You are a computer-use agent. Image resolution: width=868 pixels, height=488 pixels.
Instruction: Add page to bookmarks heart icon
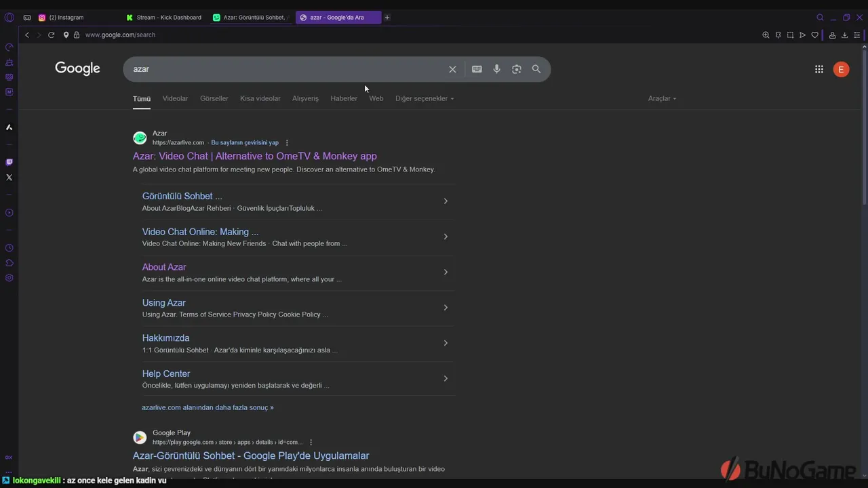pyautogui.click(x=814, y=35)
